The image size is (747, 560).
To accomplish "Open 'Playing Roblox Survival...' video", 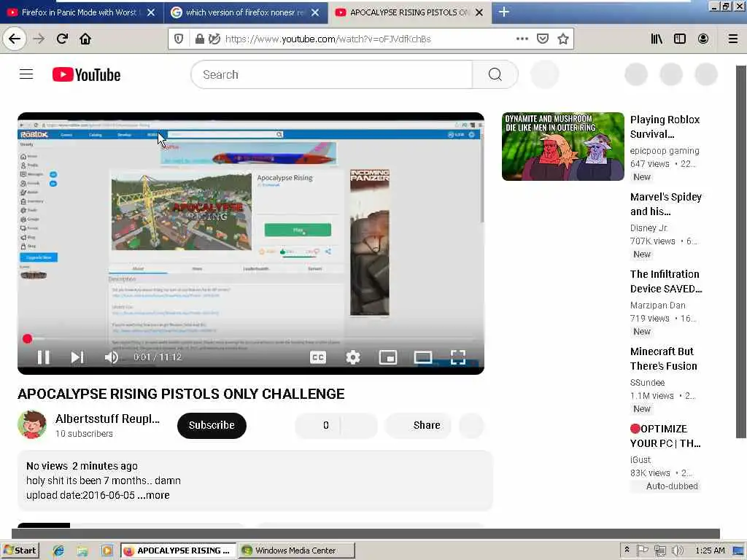I will coord(665,127).
